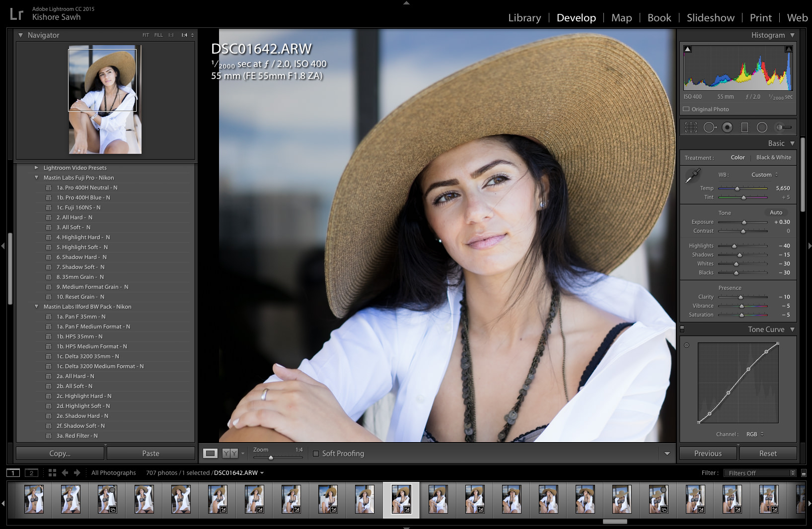
Task: Select the Crop Overlay tool
Action: click(x=691, y=128)
